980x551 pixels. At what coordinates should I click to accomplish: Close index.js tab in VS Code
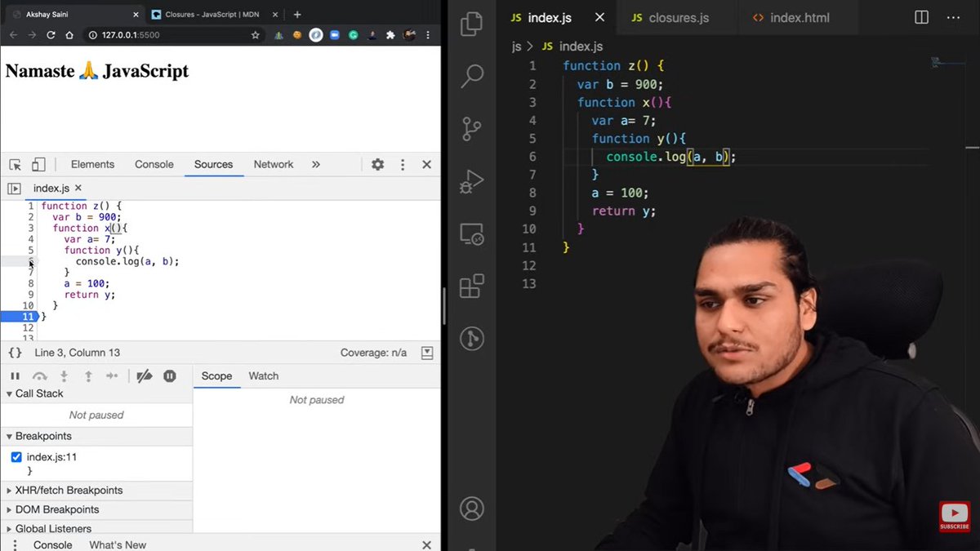(x=601, y=18)
